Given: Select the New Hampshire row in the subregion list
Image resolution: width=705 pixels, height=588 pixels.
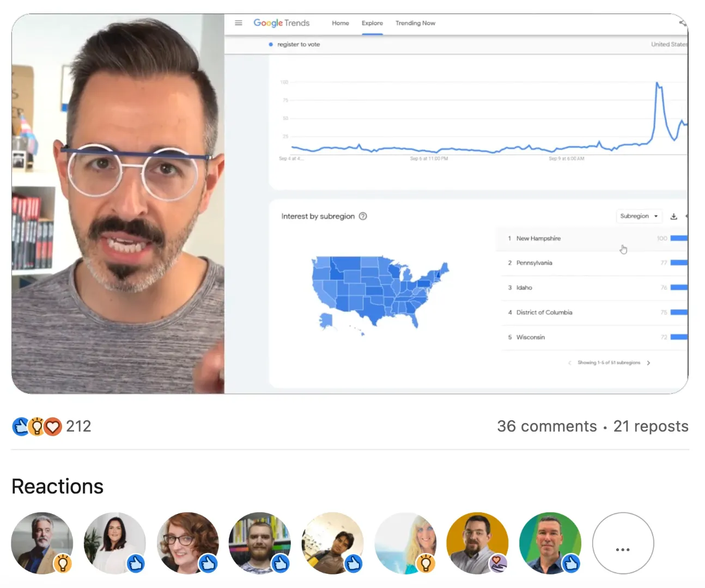Looking at the screenshot, I should tap(592, 238).
